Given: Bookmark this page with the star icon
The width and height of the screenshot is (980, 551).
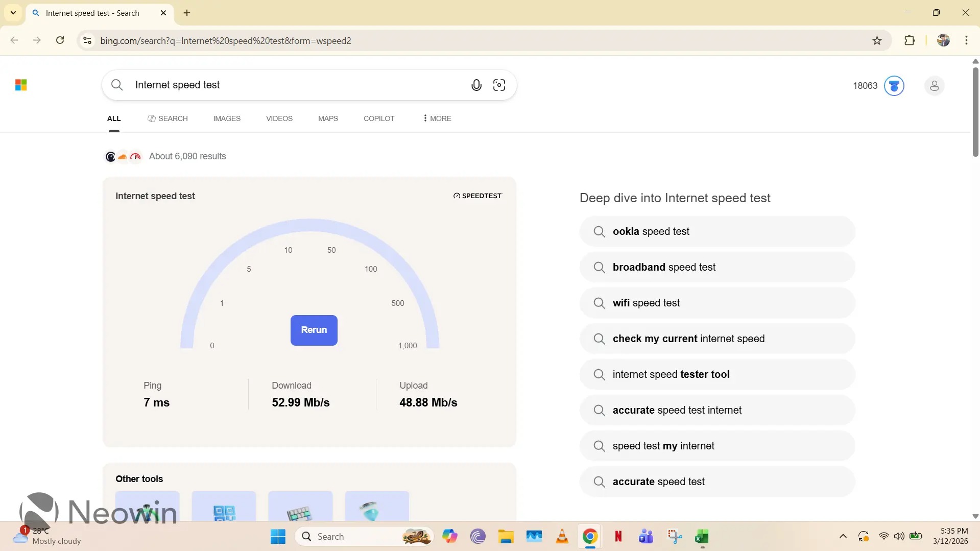Looking at the screenshot, I should 877,41.
